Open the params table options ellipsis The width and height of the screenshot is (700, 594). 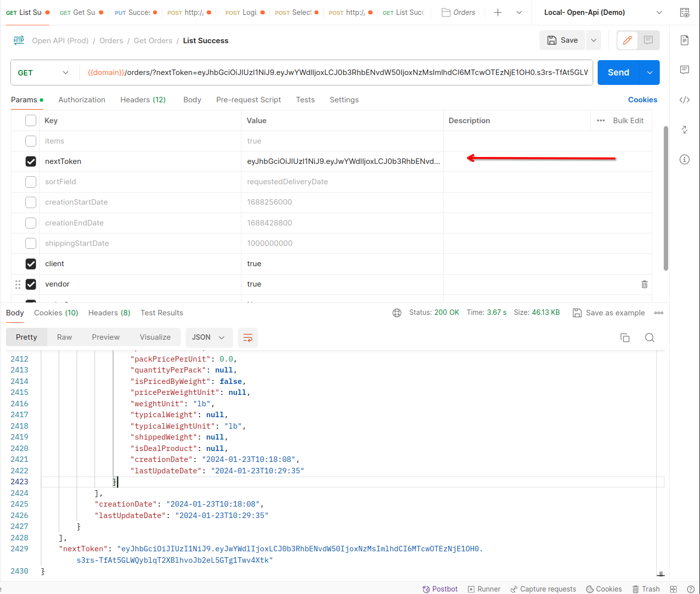[601, 121]
